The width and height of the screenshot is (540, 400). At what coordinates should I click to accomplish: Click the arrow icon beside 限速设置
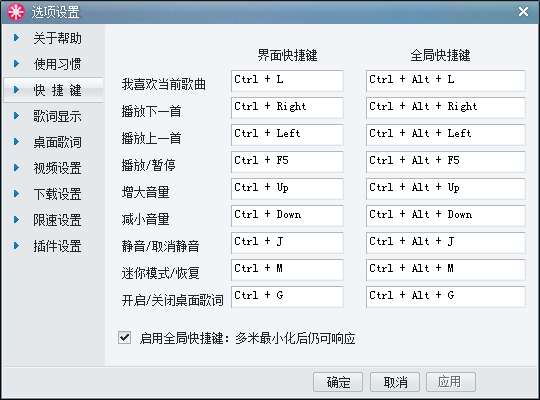tap(16, 219)
